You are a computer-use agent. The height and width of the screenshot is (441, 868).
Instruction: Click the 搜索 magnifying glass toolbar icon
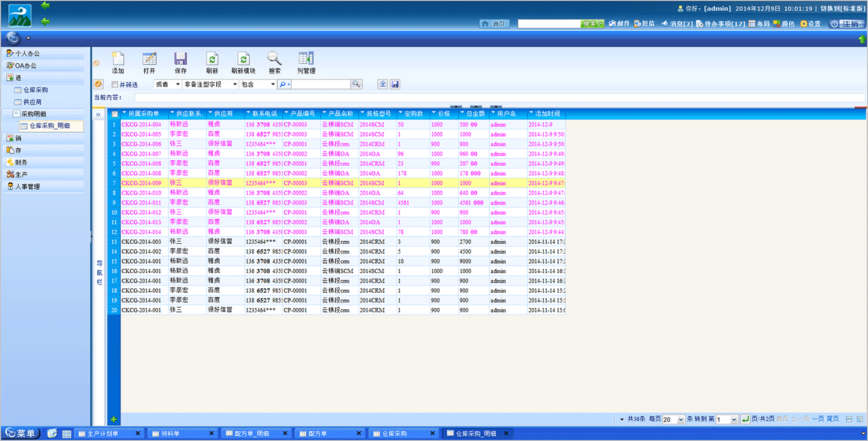[274, 59]
